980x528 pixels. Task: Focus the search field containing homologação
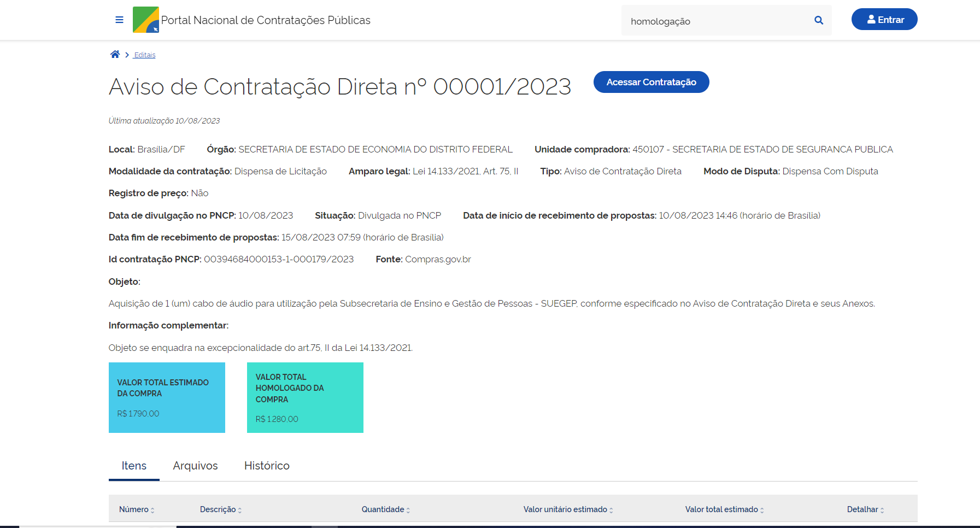click(x=716, y=21)
